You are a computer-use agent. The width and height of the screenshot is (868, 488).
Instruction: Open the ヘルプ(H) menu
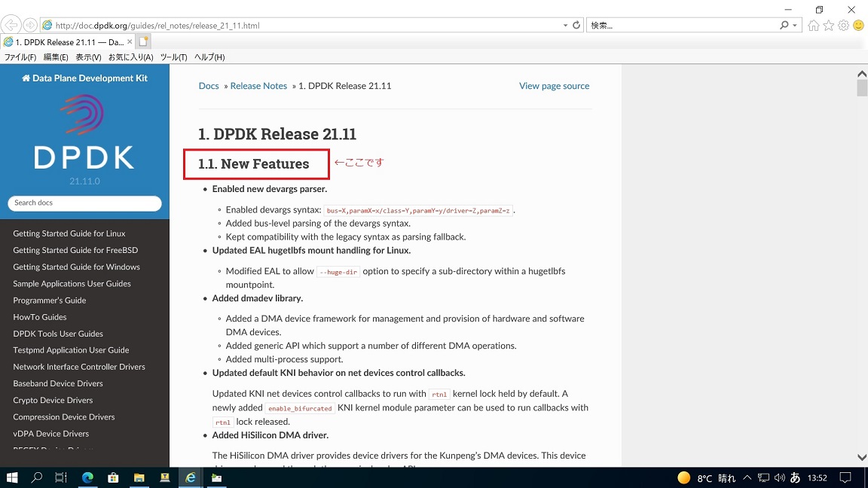209,57
